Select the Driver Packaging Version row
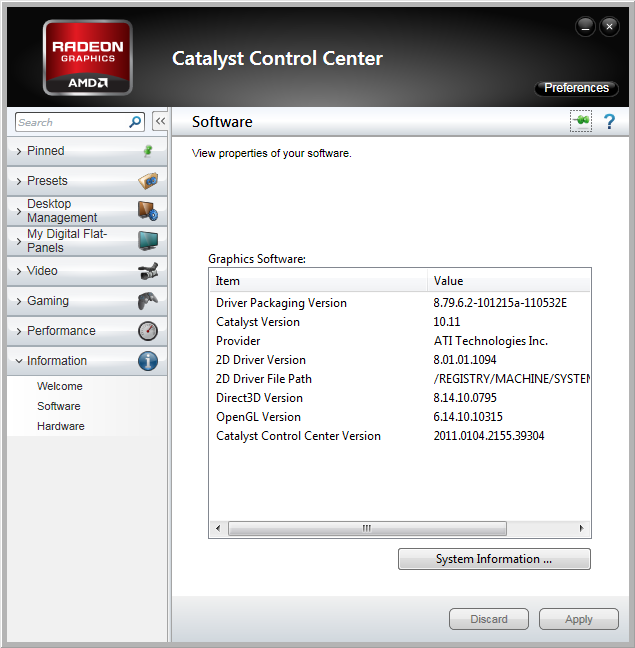 click(400, 303)
